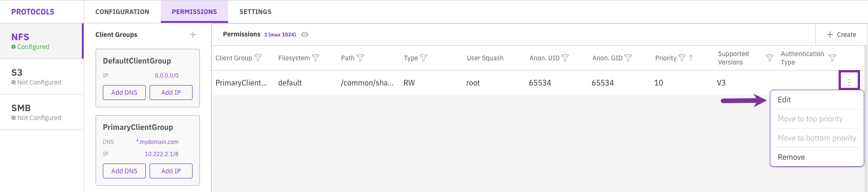Open the Authentication Type filter
Image resolution: width=868 pixels, height=192 pixels.
832,58
